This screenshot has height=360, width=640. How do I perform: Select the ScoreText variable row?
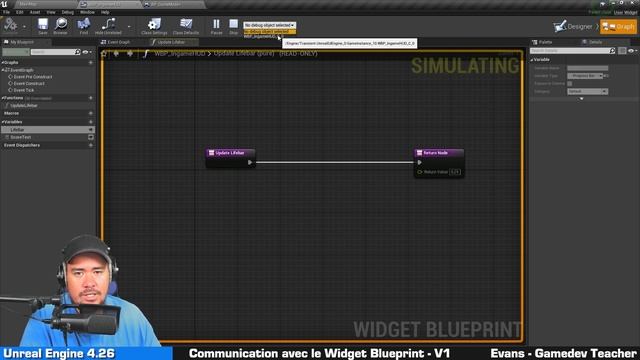tap(48, 137)
